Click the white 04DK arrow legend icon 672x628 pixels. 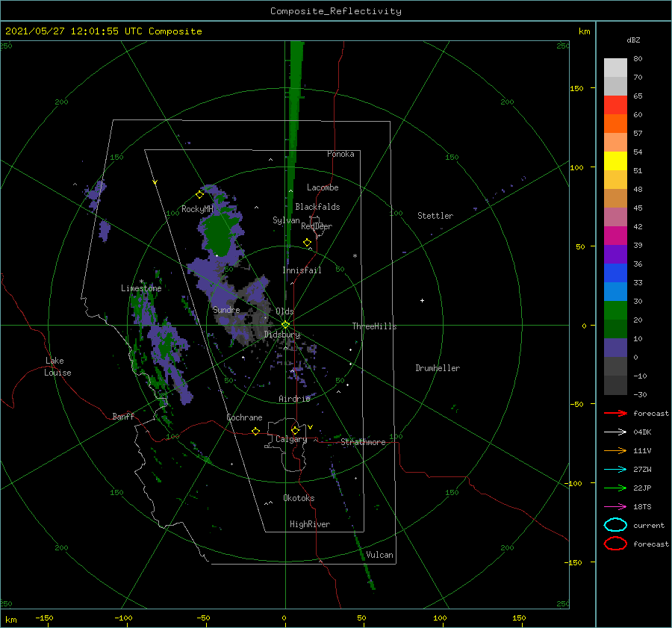[615, 432]
